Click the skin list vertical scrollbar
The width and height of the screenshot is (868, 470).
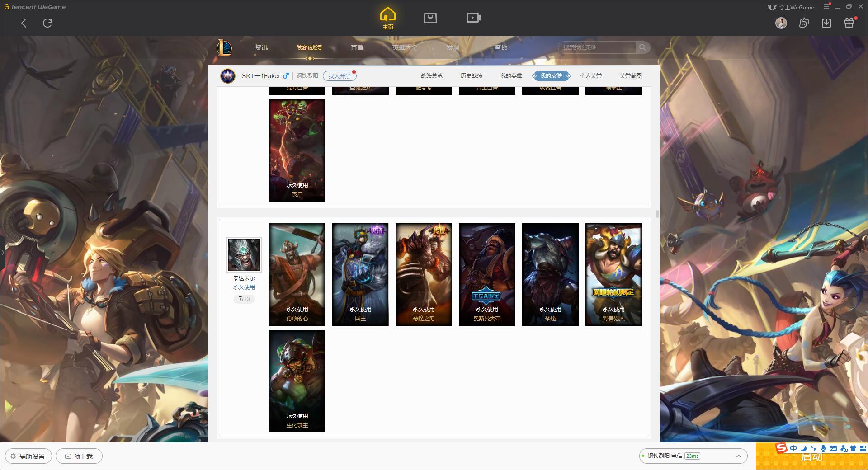coord(657,214)
